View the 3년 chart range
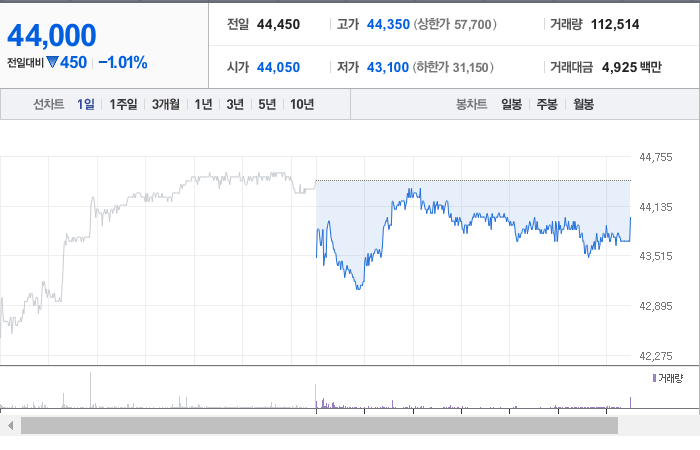The image size is (700, 450). [235, 104]
